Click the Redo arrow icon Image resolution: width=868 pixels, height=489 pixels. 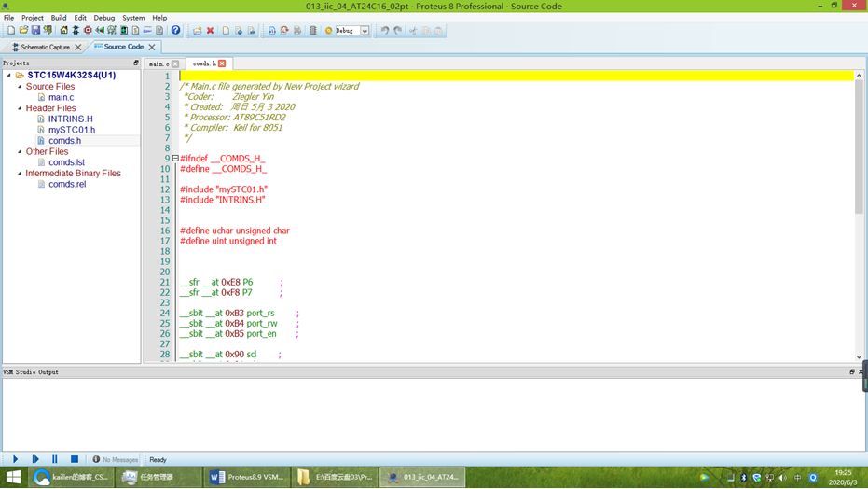[398, 31]
